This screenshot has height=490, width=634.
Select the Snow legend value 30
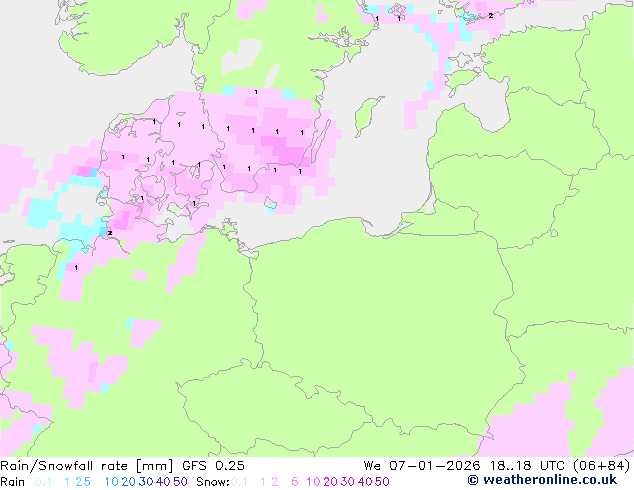point(348,482)
